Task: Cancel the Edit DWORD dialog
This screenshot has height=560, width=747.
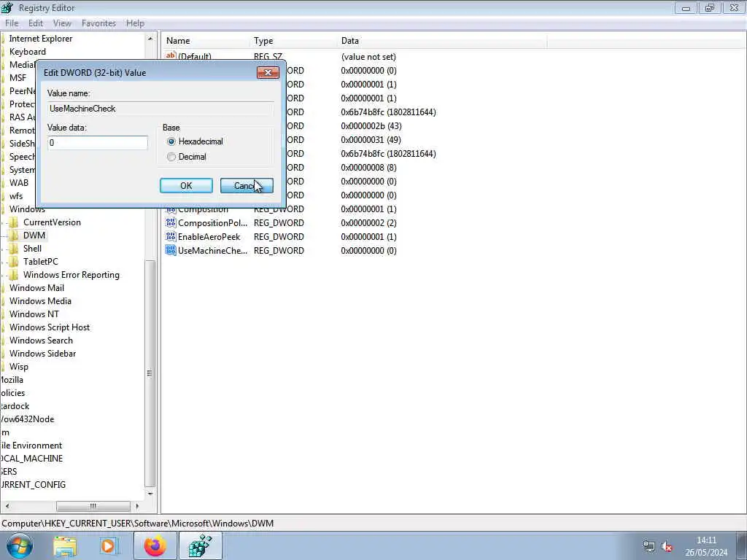Action: 247,186
